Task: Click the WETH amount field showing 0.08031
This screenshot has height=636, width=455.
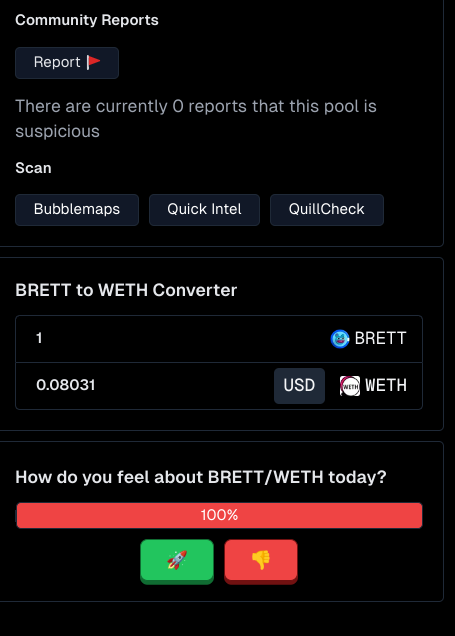Action: [x=142, y=386]
